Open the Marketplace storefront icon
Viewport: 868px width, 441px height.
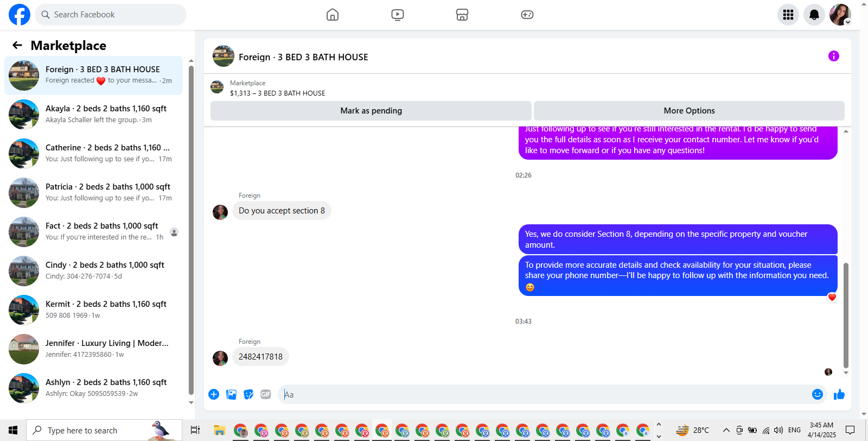pos(462,15)
